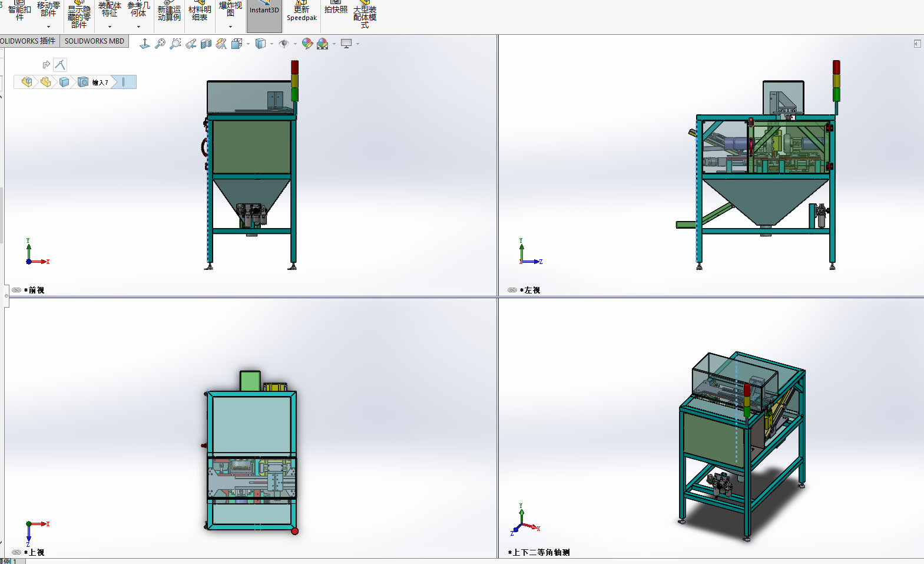The image size is (924, 564).
Task: Click the red segment of the tower light in front view
Action: [295, 67]
